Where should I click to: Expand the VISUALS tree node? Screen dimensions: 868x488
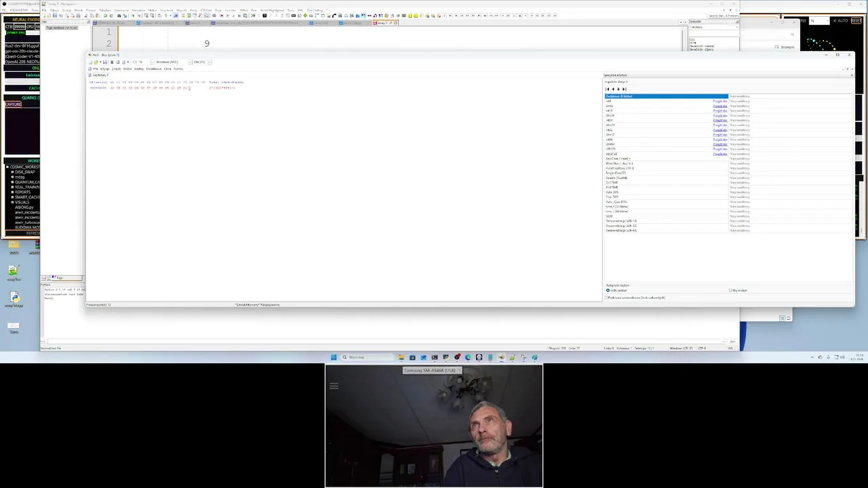pyautogui.click(x=12, y=202)
